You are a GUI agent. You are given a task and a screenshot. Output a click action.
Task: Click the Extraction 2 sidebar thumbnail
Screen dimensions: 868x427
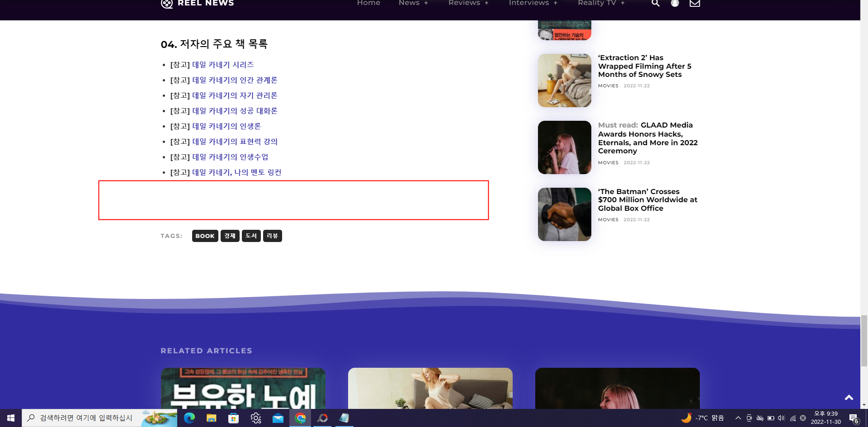click(x=565, y=81)
